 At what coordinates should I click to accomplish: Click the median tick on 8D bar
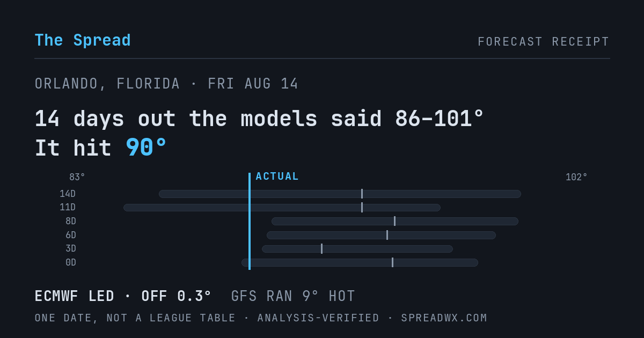(x=394, y=221)
